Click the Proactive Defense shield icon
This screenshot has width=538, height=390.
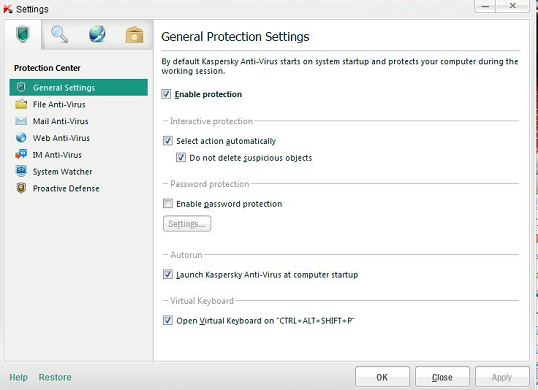pyautogui.click(x=21, y=188)
